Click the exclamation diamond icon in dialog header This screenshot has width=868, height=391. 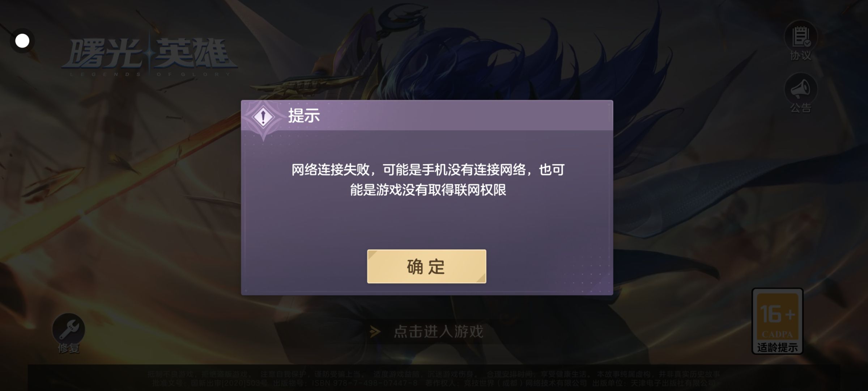(263, 117)
